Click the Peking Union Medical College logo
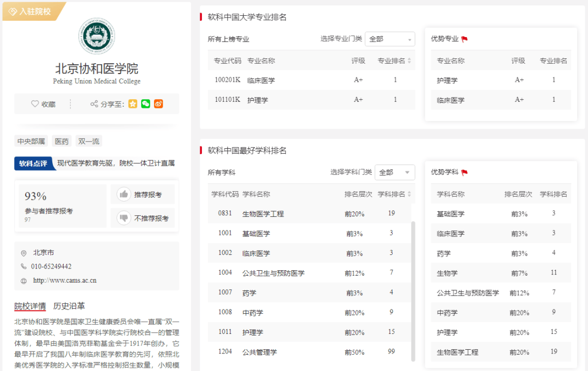Viewport: 588px width, 371px height. (x=97, y=36)
